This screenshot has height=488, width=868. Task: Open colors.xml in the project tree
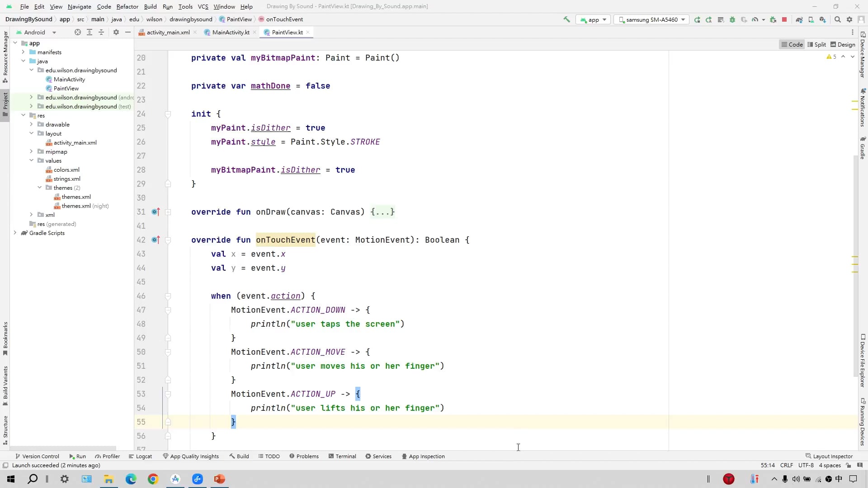click(x=66, y=169)
